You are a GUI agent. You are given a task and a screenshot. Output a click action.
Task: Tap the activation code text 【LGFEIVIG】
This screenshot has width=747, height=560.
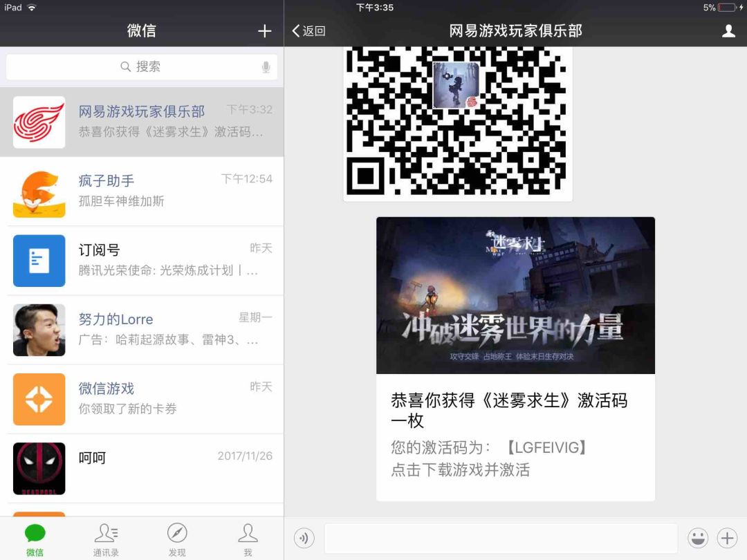(x=546, y=447)
